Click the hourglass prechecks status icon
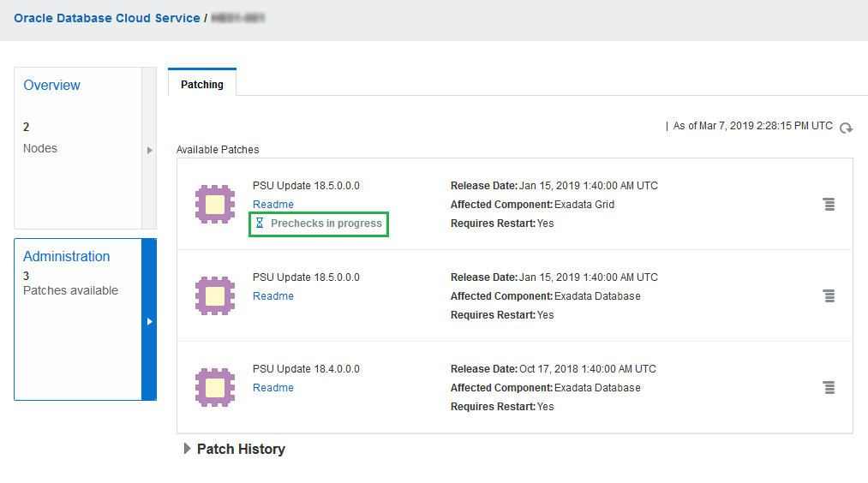Screen dimensions: 868x483 [x=260, y=224]
